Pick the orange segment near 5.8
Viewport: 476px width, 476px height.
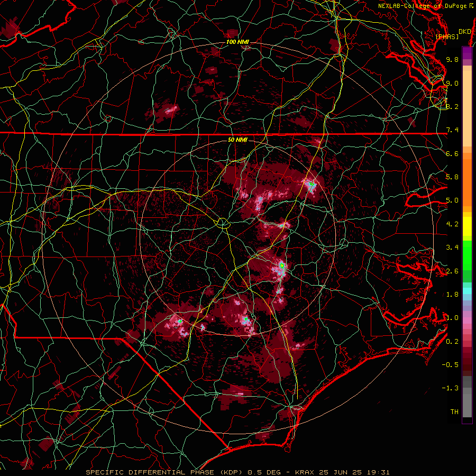[467, 182]
